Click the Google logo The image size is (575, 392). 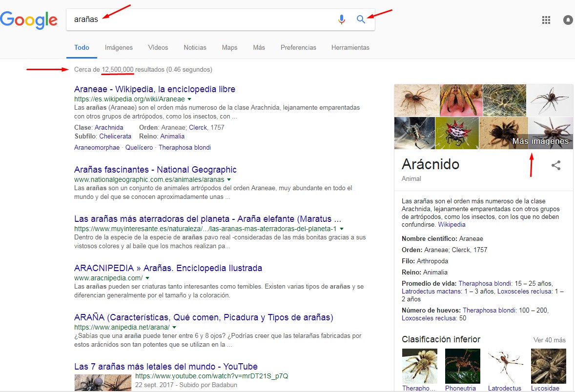(x=29, y=20)
